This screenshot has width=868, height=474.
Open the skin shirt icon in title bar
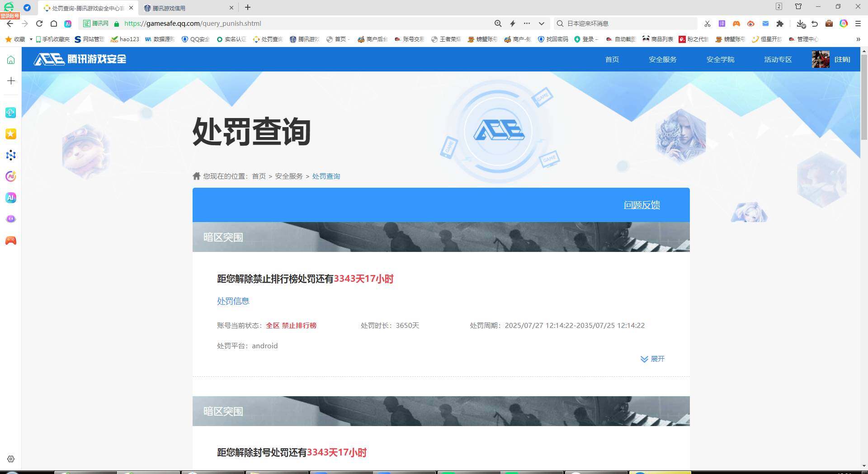(798, 6)
